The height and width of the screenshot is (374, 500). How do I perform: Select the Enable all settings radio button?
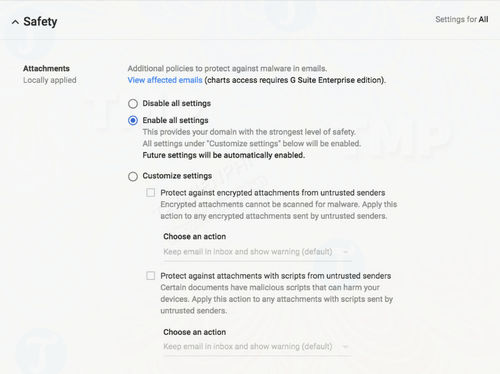pos(133,120)
